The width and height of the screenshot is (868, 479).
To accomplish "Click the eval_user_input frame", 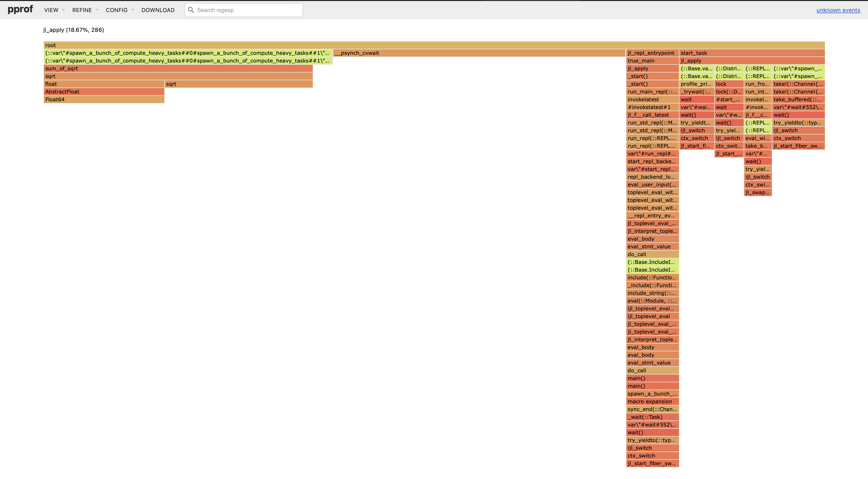I will click(x=652, y=184).
